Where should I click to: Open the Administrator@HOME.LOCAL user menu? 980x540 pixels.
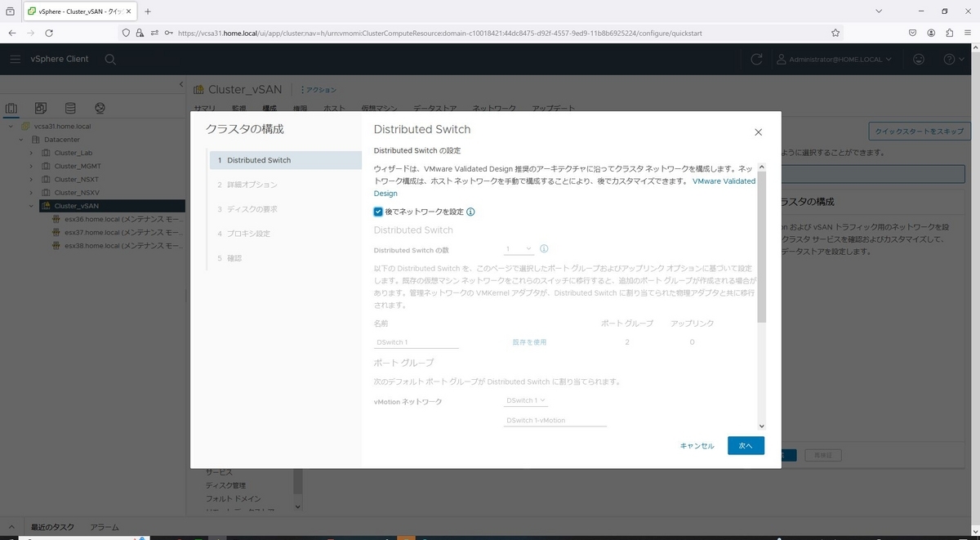point(834,59)
